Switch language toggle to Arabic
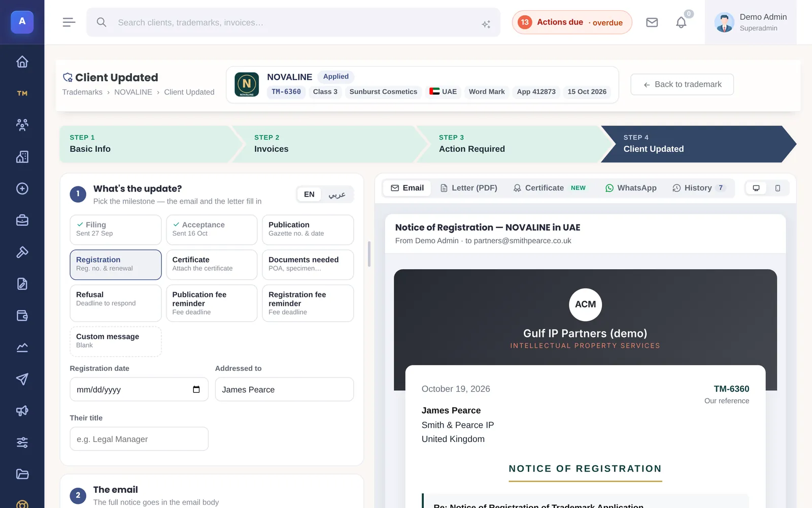 tap(337, 195)
